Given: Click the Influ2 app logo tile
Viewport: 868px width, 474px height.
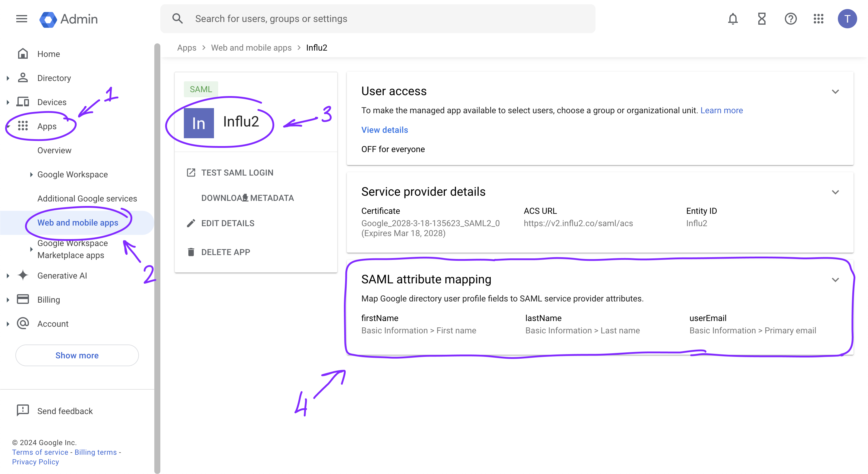Looking at the screenshot, I should [199, 123].
